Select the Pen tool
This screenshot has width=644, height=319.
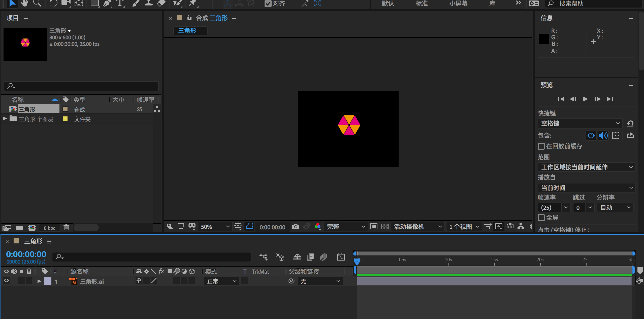(107, 3)
